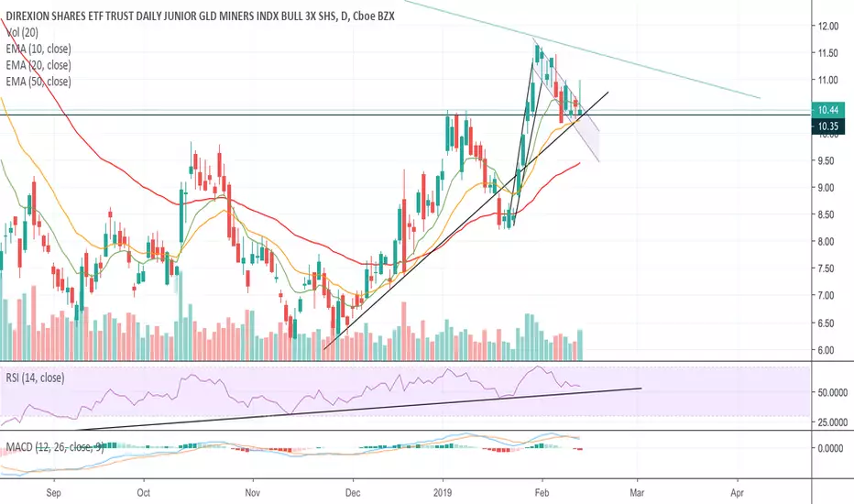Screen dimensions: 854x504
Task: Click the Mar label on time axis
Action: (637, 493)
